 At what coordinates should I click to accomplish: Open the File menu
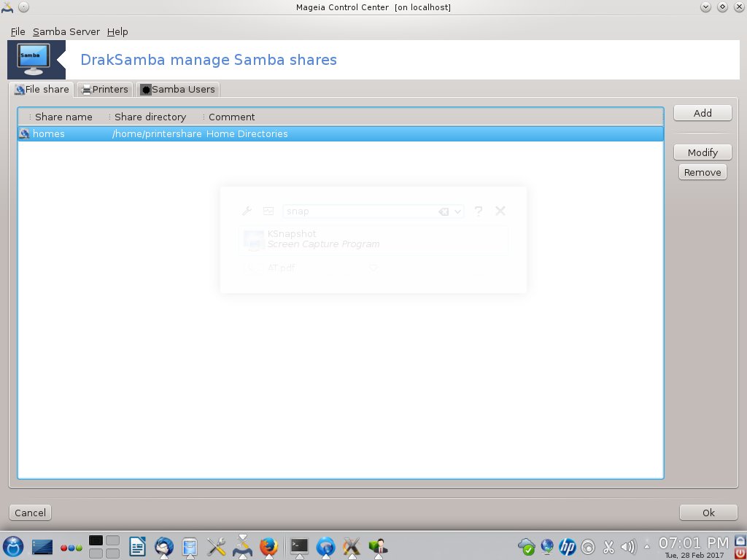pyautogui.click(x=18, y=32)
